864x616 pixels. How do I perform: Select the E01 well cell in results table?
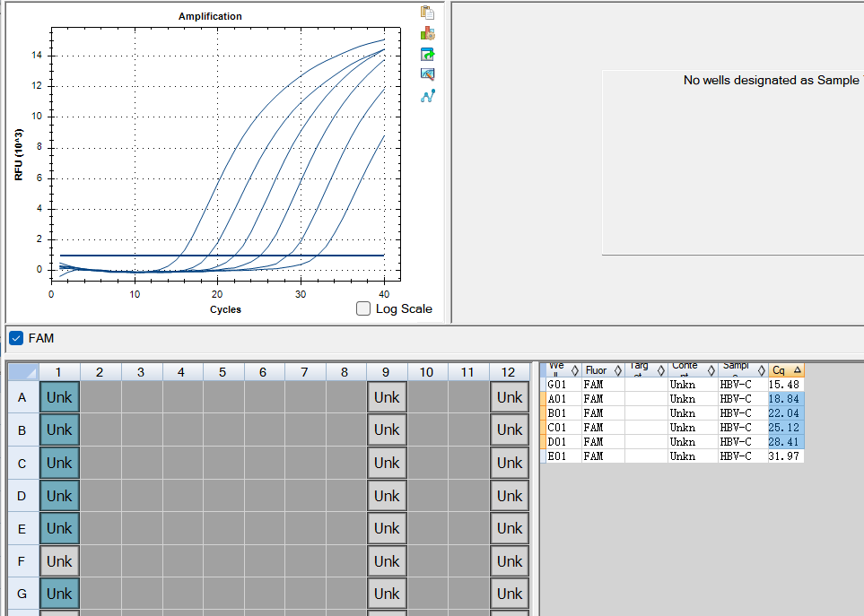point(563,455)
